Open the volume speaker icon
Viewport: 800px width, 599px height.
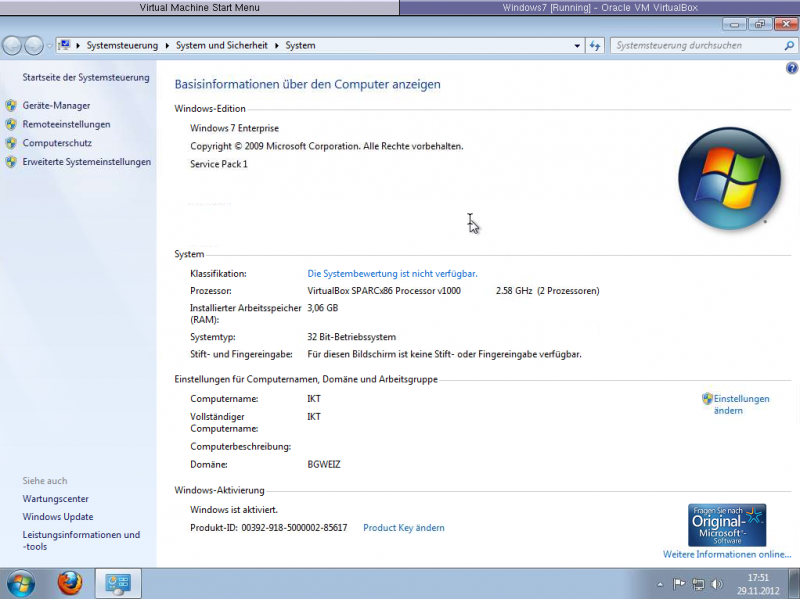[x=717, y=584]
